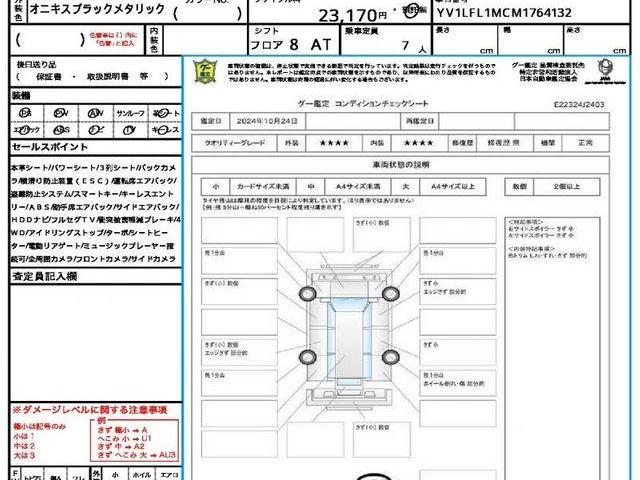Click the 内装 four-star rating
640x480 pixels.
click(419, 143)
